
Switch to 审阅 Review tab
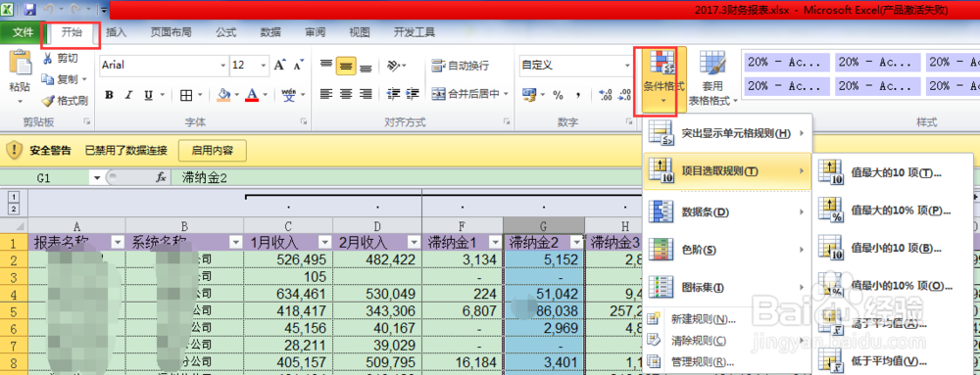[x=315, y=32]
